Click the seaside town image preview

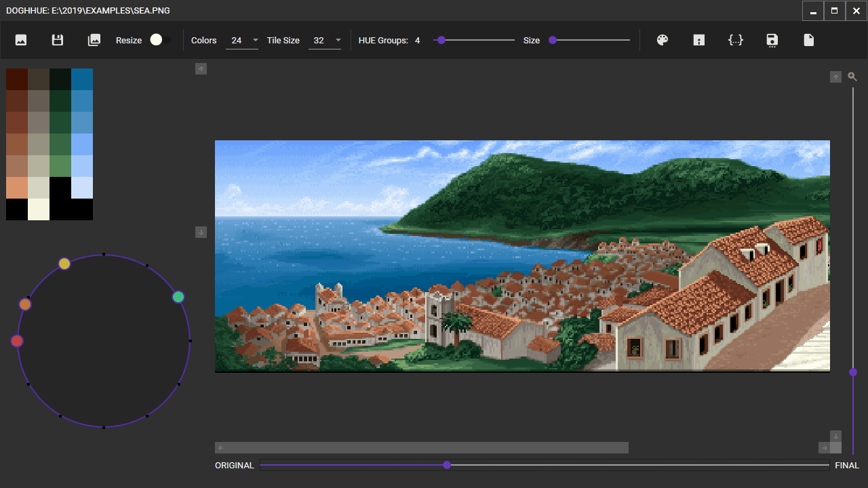pyautogui.click(x=522, y=256)
